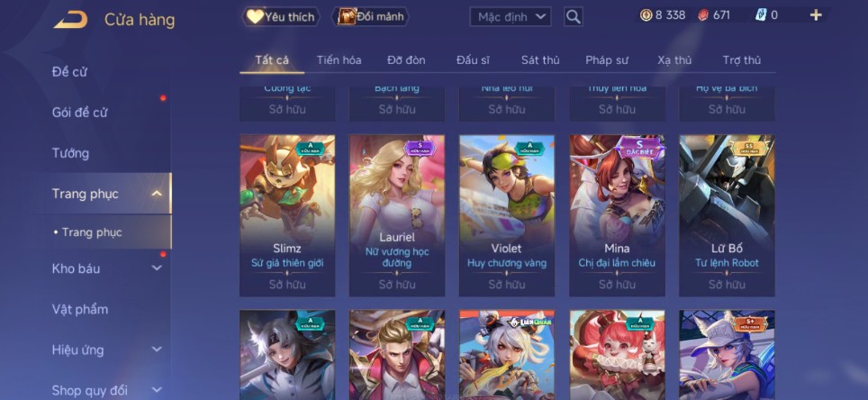Click the red ruby currency icon

coord(703,15)
